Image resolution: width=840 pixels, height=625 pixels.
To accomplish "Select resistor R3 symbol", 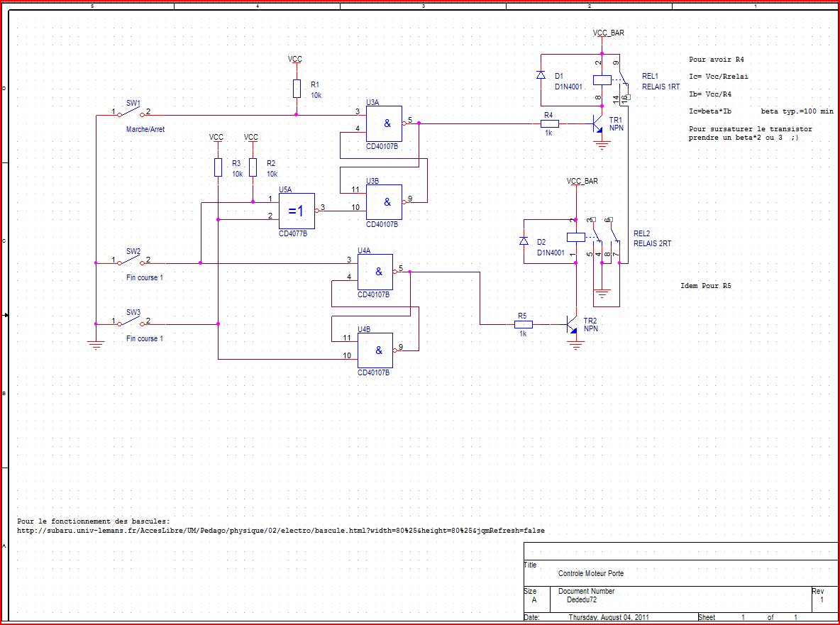I will [x=218, y=167].
